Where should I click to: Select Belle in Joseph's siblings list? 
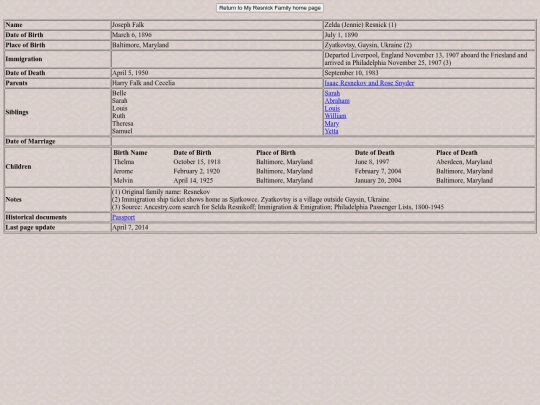[119, 93]
